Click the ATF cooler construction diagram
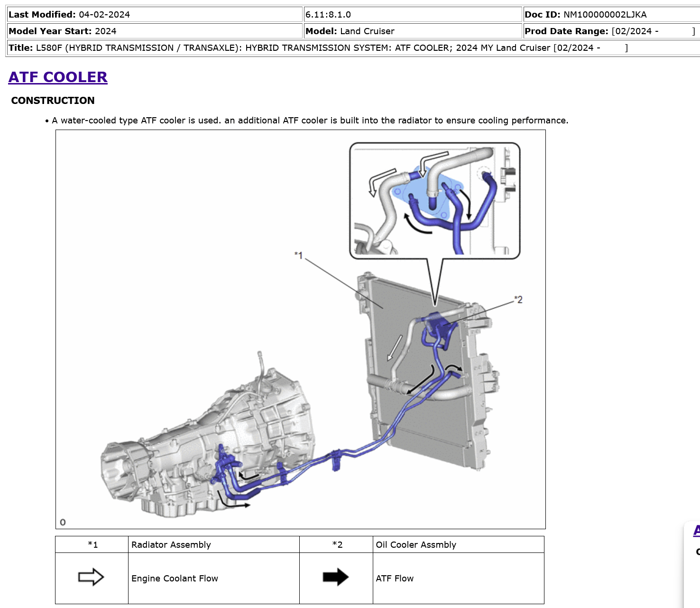 (301, 329)
